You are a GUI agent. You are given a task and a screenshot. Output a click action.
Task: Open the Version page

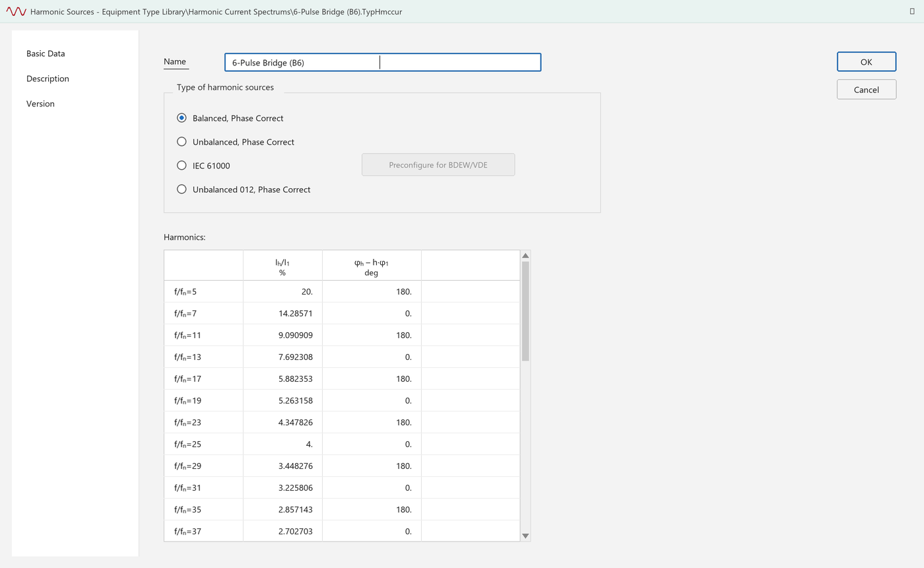pyautogui.click(x=40, y=104)
